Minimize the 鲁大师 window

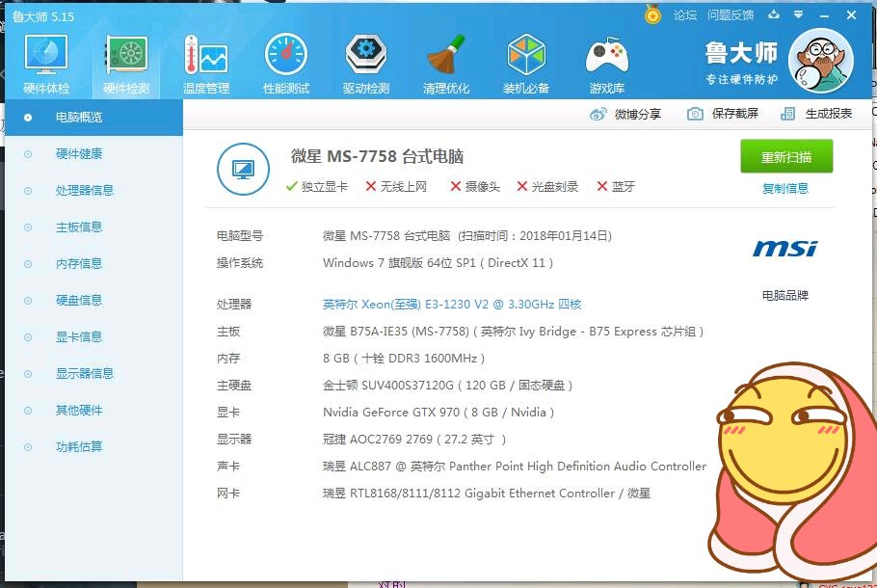[x=824, y=15]
